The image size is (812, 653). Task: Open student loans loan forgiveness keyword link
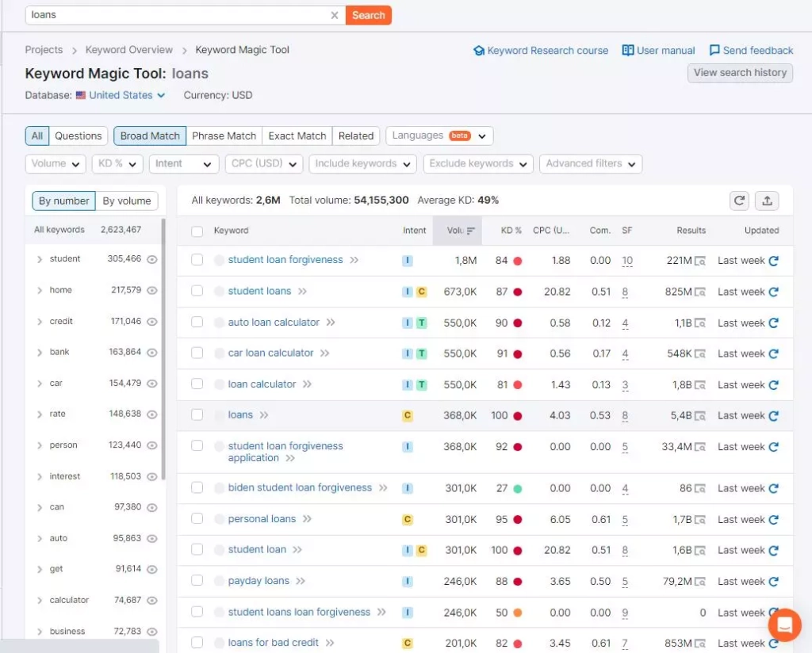[299, 612]
